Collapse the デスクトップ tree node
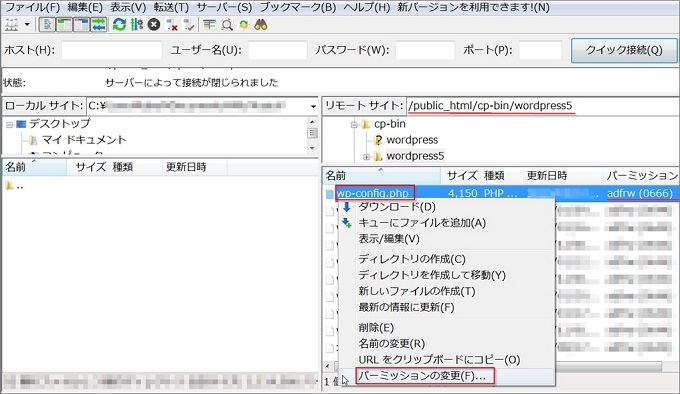Image resolution: width=680 pixels, height=394 pixels. (x=9, y=125)
